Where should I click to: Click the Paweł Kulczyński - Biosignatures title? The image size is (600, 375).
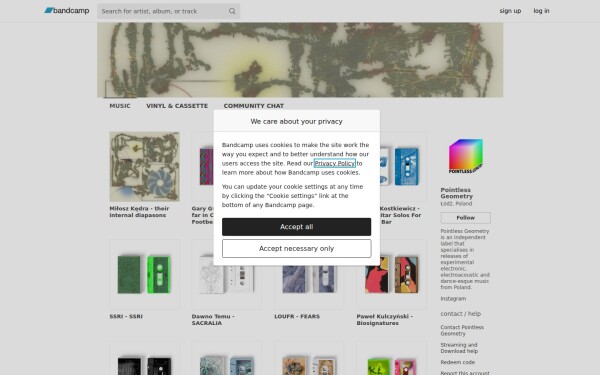click(385, 320)
